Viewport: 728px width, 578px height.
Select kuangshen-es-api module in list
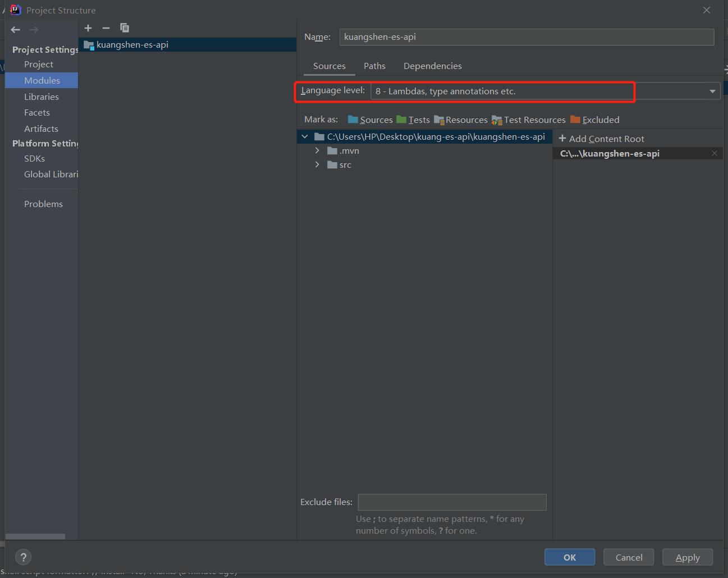[x=187, y=45]
